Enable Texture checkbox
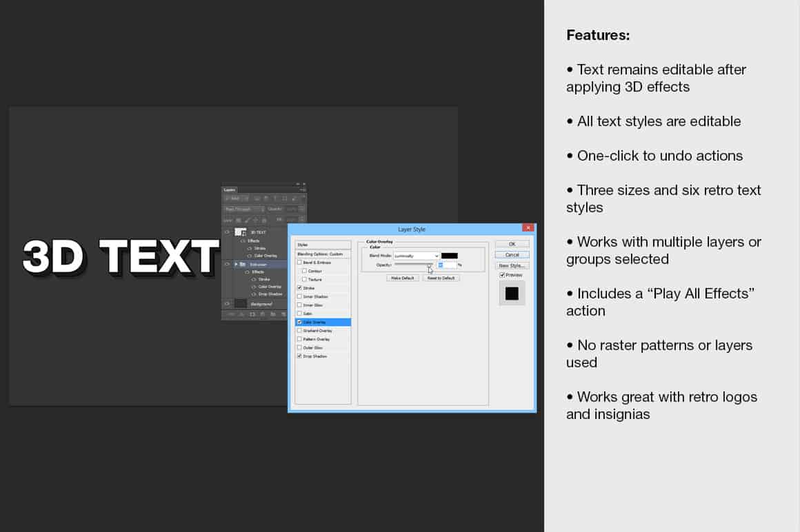The height and width of the screenshot is (532, 800). (x=305, y=279)
